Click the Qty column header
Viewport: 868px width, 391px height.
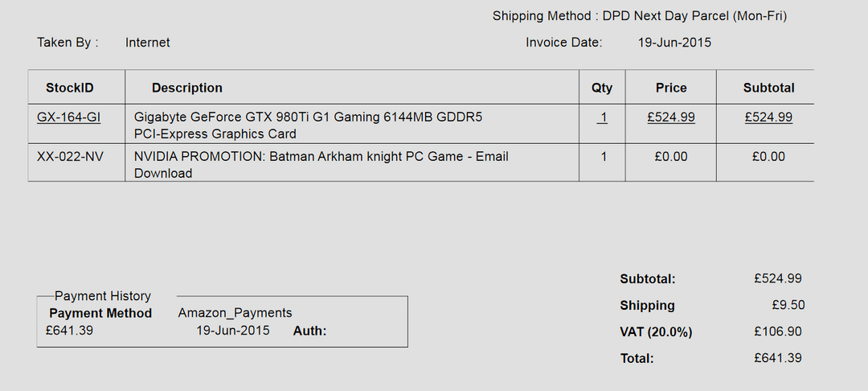[602, 88]
